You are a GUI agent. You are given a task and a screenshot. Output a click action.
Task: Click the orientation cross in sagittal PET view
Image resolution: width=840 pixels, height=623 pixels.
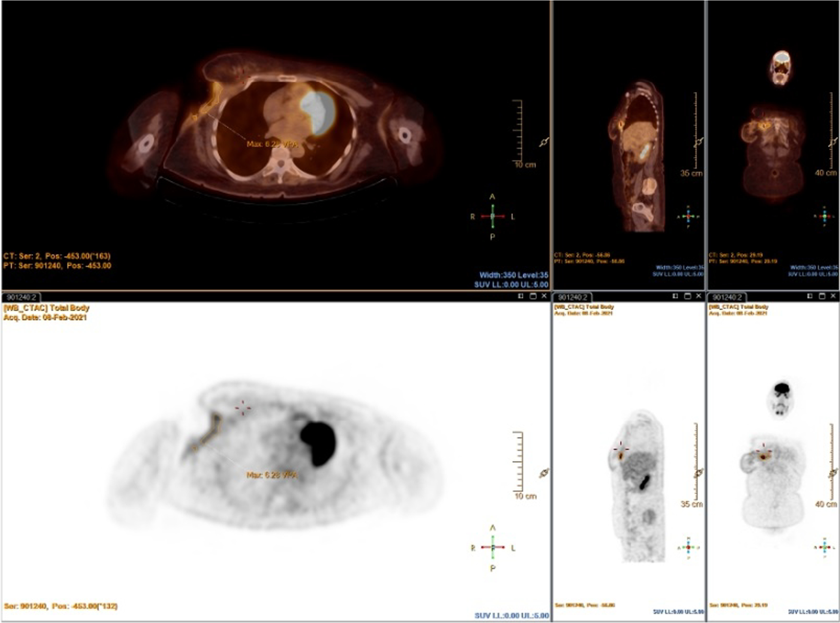(x=688, y=548)
